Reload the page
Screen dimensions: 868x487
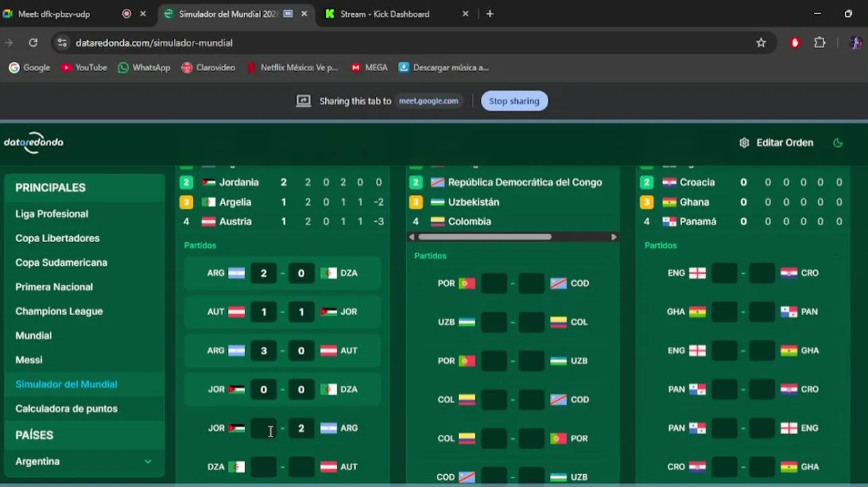coord(32,43)
